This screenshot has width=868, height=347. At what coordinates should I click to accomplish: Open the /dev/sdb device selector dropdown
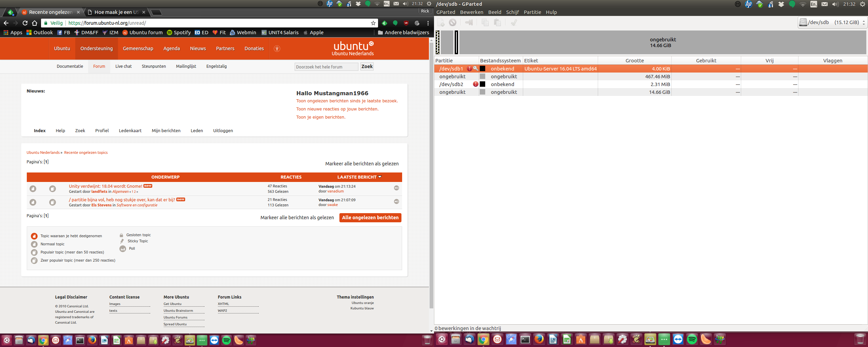832,23
